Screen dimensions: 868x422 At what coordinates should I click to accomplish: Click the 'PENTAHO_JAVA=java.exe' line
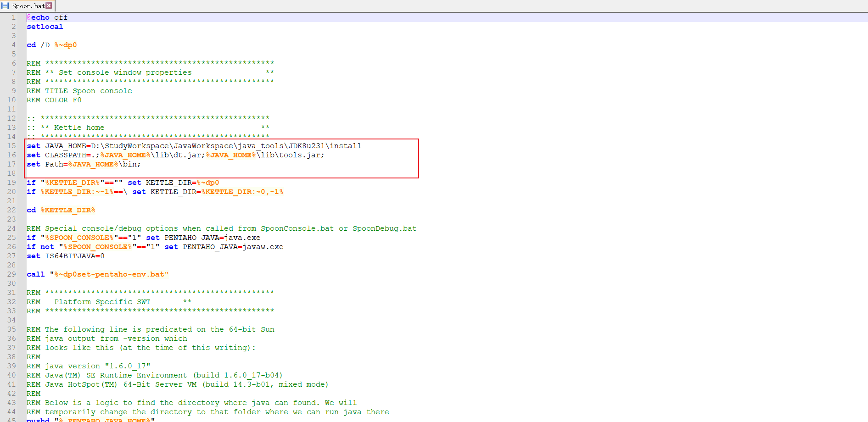coord(144,238)
